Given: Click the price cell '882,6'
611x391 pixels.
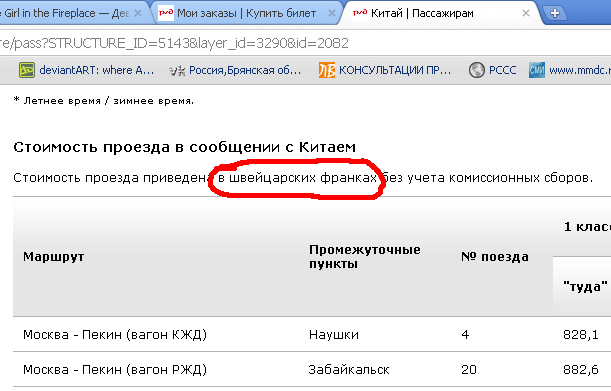Looking at the screenshot, I should (x=581, y=370).
